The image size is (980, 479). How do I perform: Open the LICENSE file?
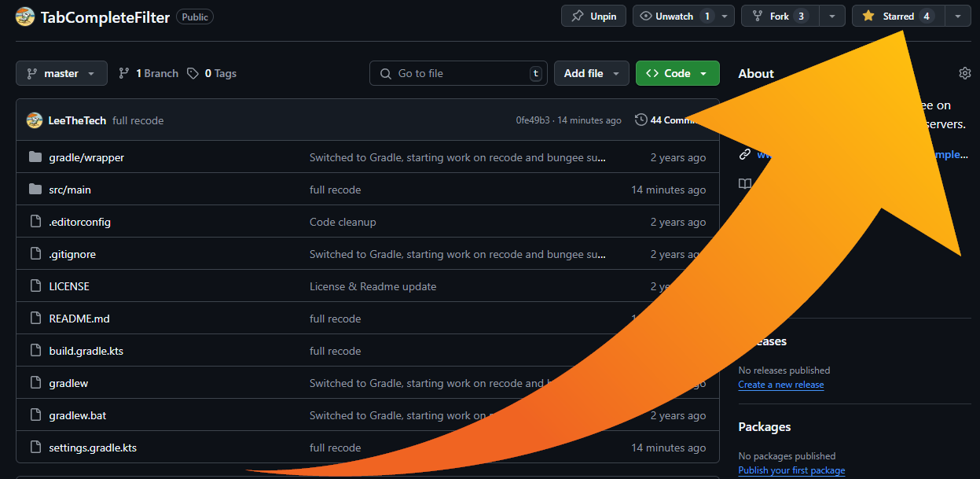tap(69, 286)
